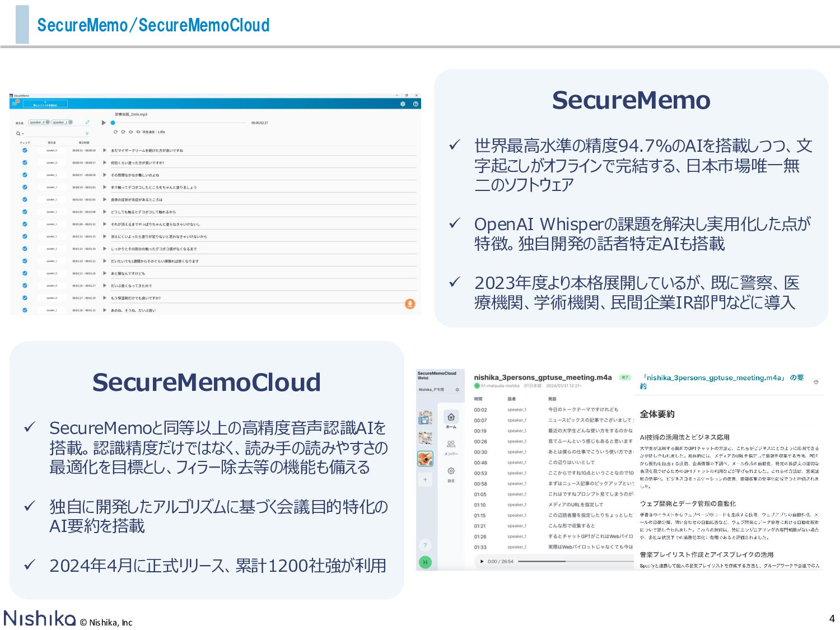Toggle checkmark for row あと膝なんですけども

tap(25, 273)
